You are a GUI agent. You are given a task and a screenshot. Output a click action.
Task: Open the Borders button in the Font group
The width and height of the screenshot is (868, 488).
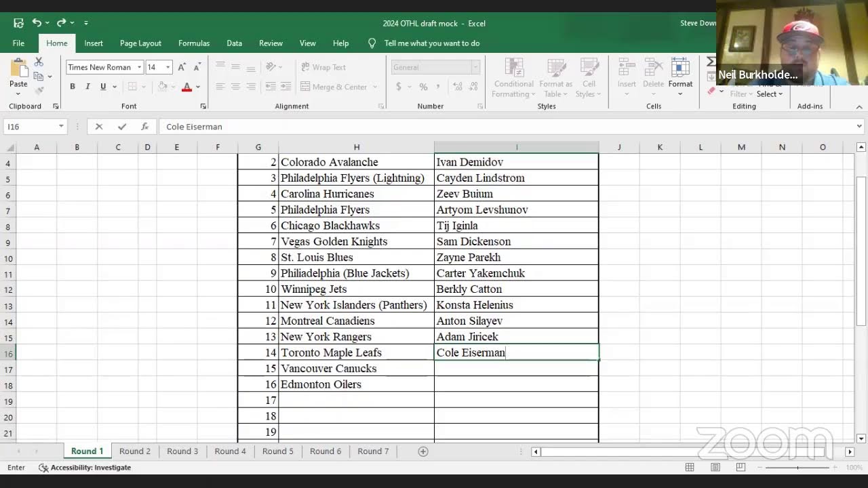[132, 87]
